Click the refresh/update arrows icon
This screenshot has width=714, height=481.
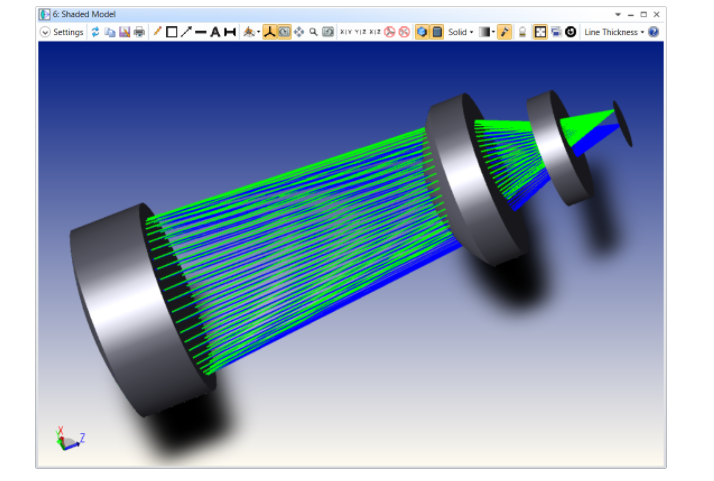coord(95,32)
